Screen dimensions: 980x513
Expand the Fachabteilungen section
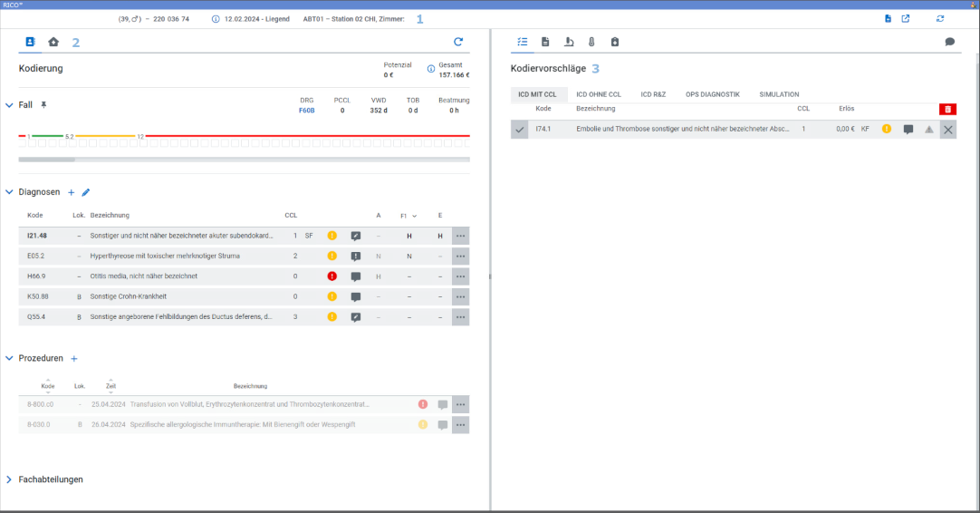(9, 479)
